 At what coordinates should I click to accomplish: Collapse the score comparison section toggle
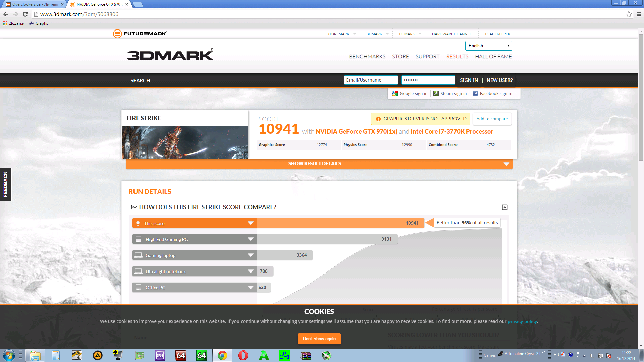tap(504, 207)
